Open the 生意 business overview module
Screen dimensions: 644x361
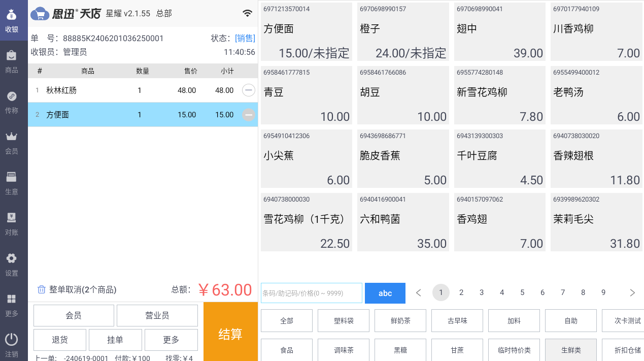click(13, 183)
